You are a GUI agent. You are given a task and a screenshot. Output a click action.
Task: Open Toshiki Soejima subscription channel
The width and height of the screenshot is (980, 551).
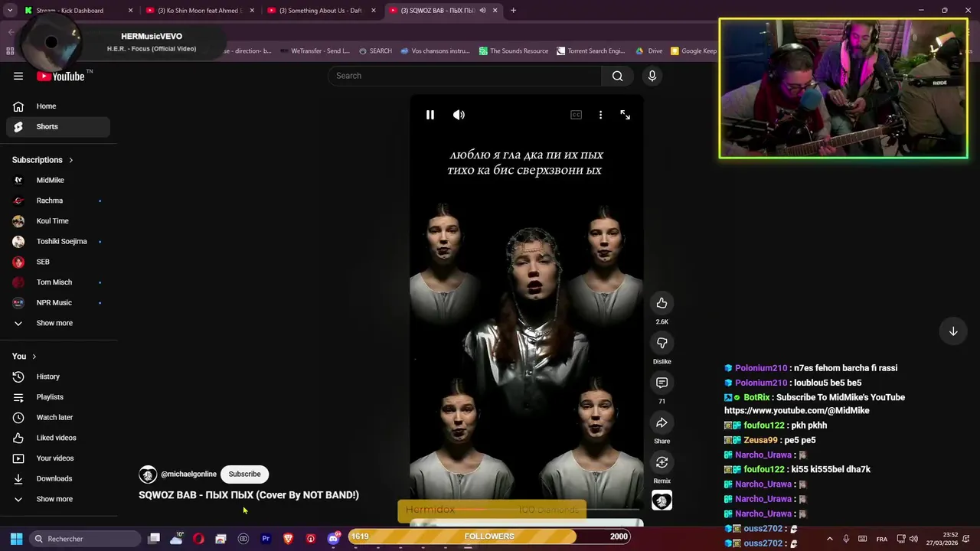[58, 241]
